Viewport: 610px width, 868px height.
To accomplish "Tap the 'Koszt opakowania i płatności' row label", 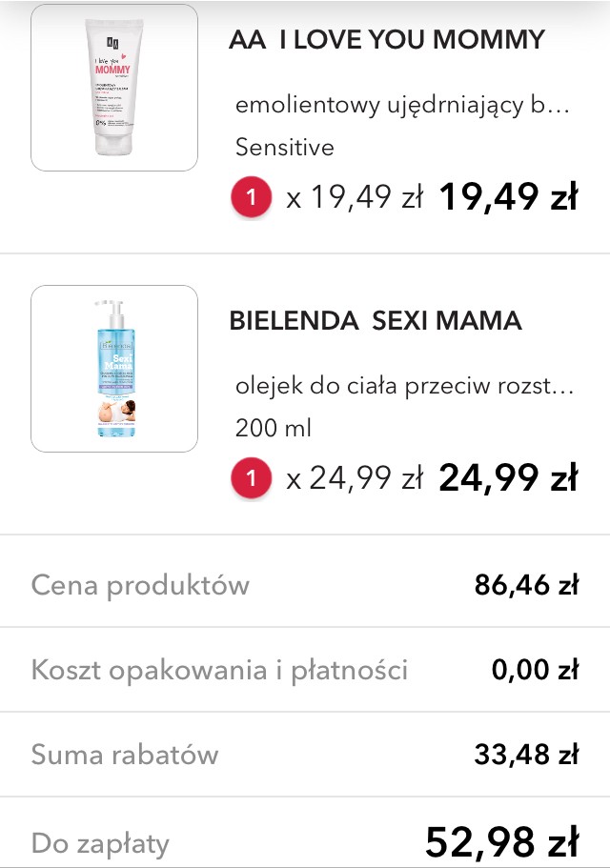I will click(x=219, y=670).
